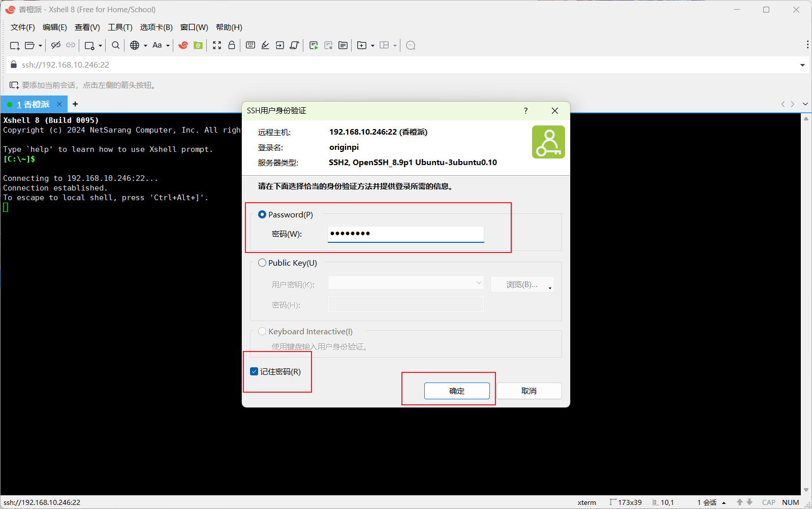Screen dimensions: 812x509
Task: Cancel the dialog with 取消 button
Action: [529, 391]
